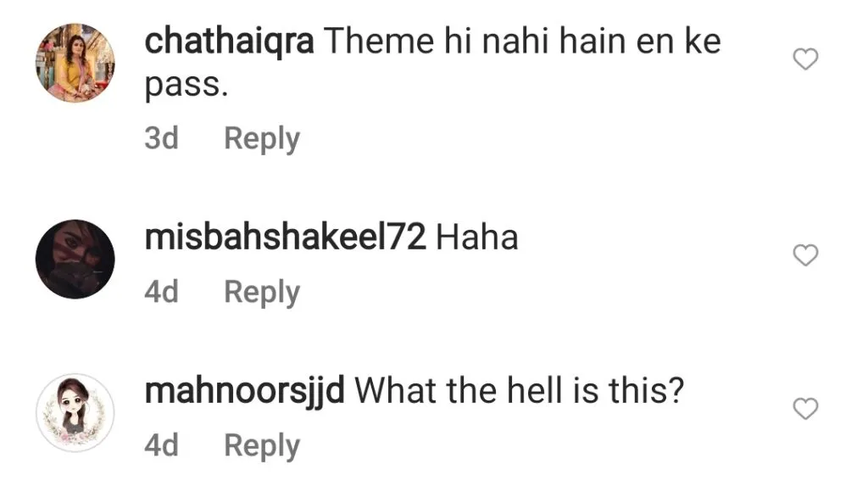Image resolution: width=868 pixels, height=492 pixels.
Task: Click the word "Theme" in chathaiqra's comment
Action: coord(379,41)
